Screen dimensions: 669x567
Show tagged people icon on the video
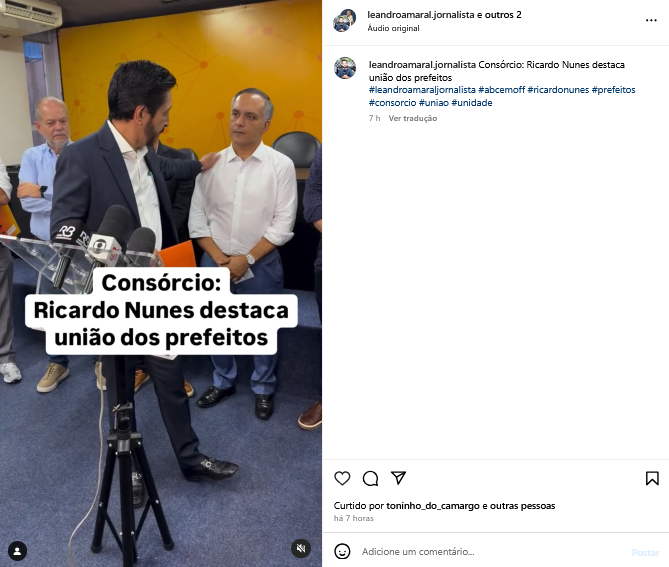click(x=17, y=551)
